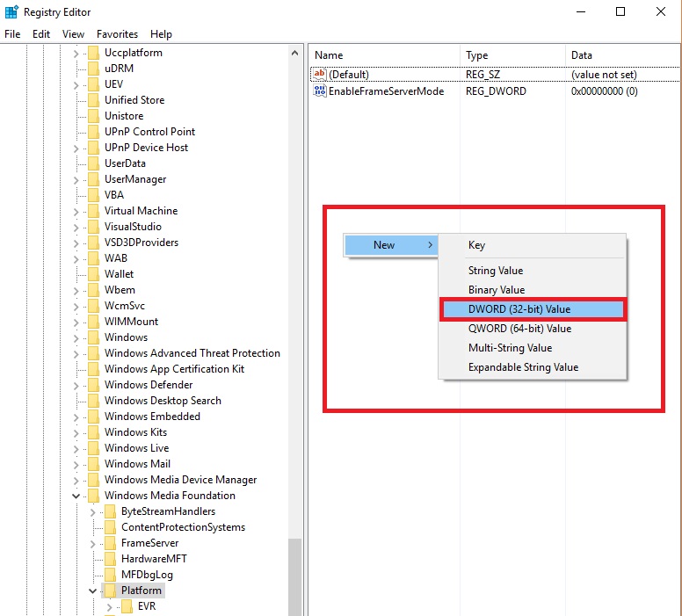Expand the Windows Media Device Manager key
This screenshot has height=616, width=682.
click(x=76, y=481)
